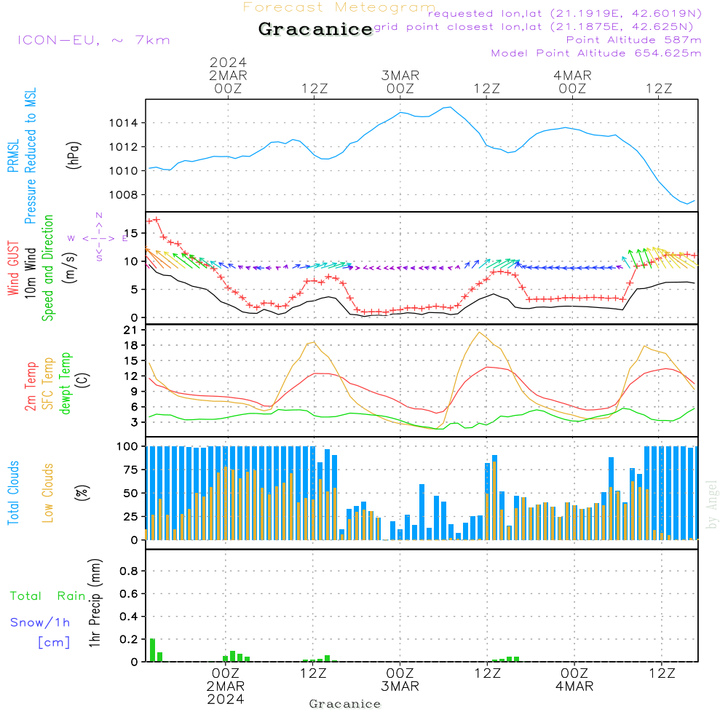The image size is (728, 728).
Task: Click the 1014 hPa pressure axis tick
Action: coord(123,123)
